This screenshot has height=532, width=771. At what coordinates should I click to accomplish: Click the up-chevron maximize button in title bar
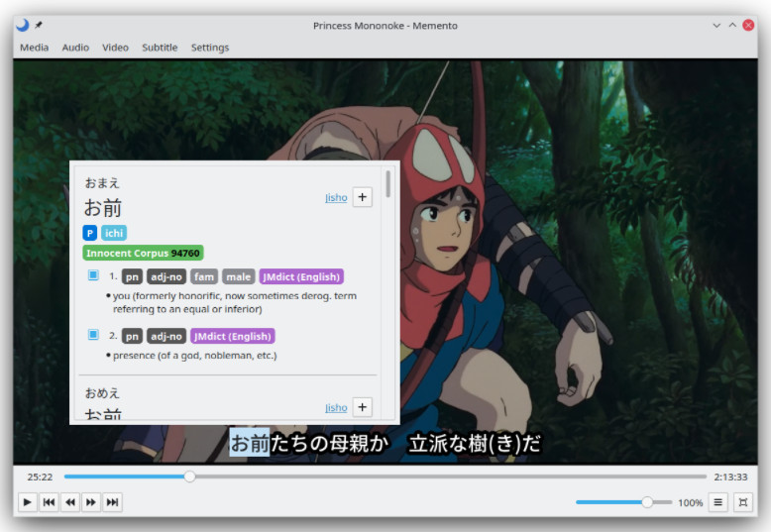point(732,25)
